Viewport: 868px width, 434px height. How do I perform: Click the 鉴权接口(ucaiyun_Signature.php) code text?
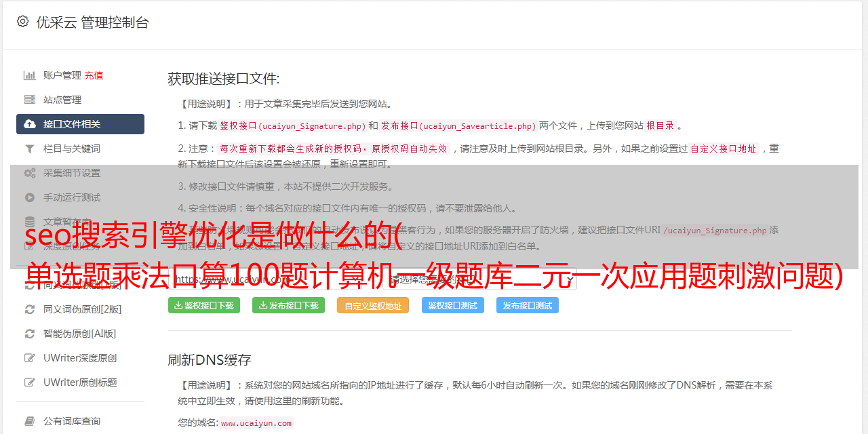(292, 126)
